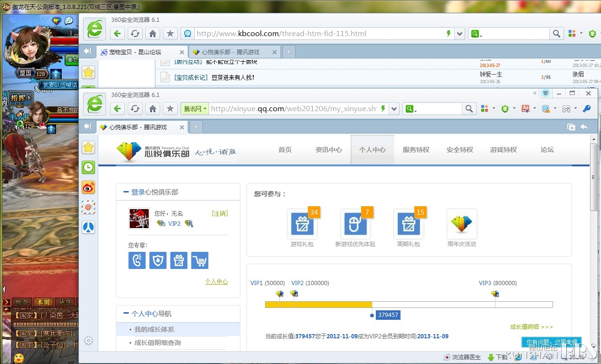601x364 pixels.
Task: Select the 个人中心 navigation tab
Action: 372,150
